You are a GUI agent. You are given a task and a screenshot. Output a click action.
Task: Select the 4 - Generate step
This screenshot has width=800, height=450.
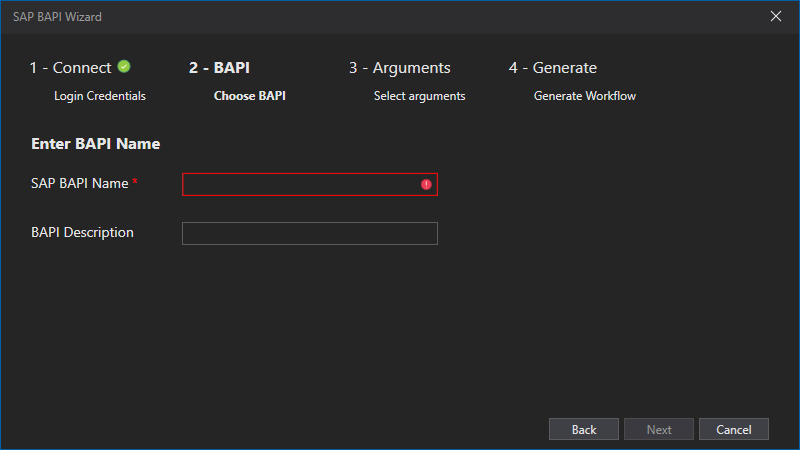point(553,68)
